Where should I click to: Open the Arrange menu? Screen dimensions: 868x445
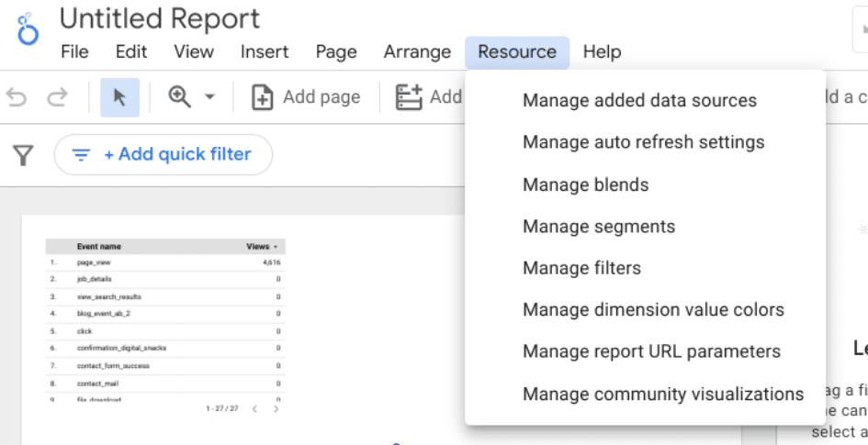(417, 52)
